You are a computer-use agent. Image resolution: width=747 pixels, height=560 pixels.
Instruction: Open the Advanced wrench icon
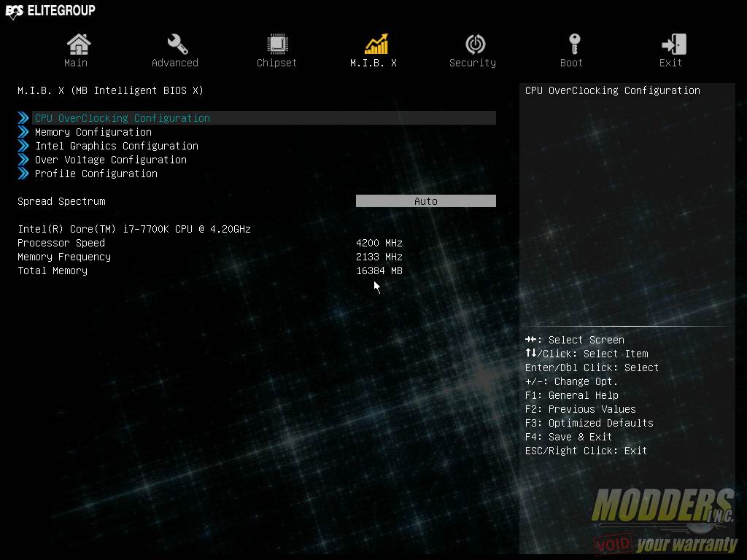pos(177,44)
